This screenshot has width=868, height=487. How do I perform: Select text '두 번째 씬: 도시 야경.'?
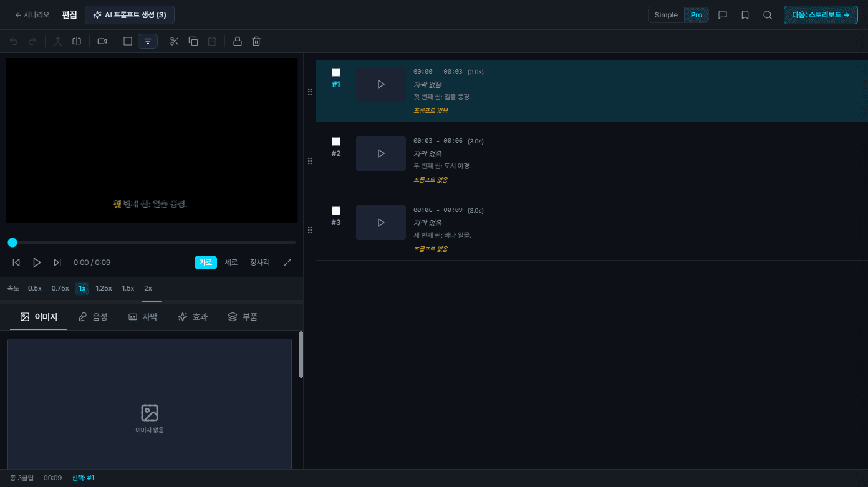point(442,166)
